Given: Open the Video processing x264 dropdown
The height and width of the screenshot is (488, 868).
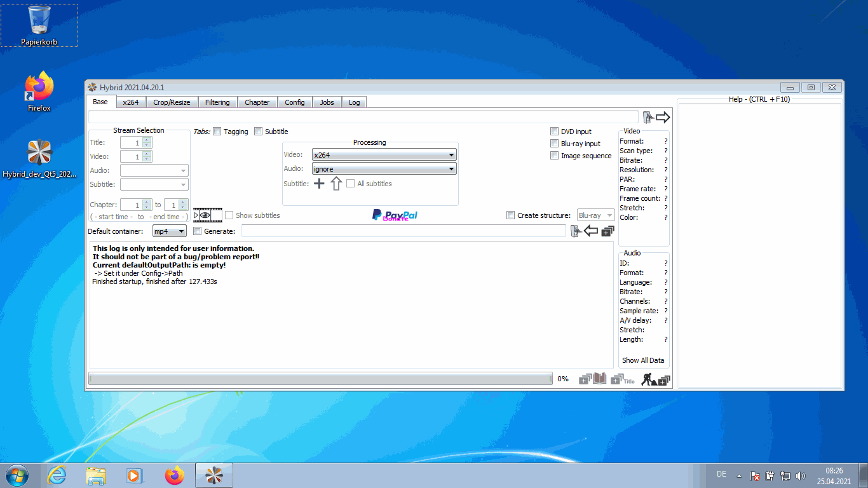Looking at the screenshot, I should (384, 155).
